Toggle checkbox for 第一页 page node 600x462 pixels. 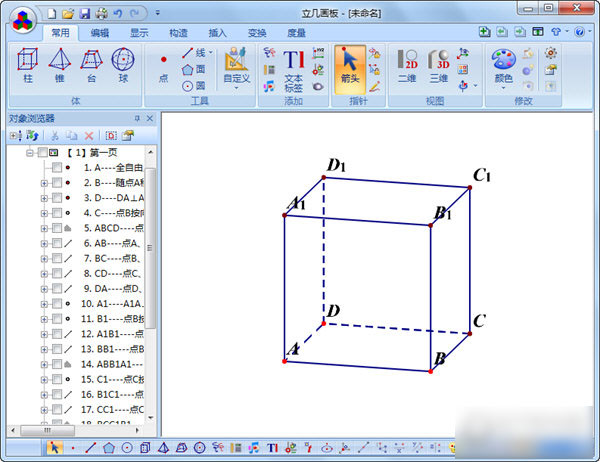(x=41, y=153)
